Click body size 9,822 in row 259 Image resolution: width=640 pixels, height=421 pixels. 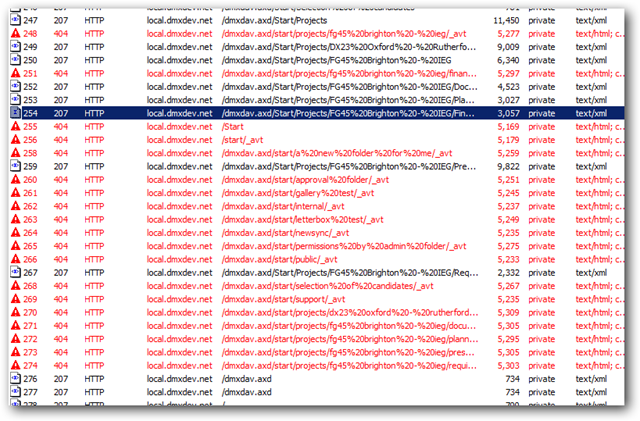point(508,166)
